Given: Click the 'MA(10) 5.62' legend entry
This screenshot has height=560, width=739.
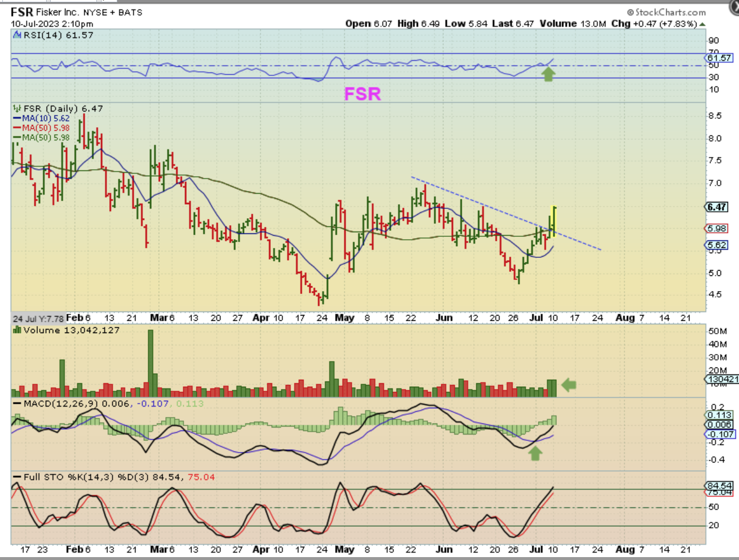Looking at the screenshot, I should (x=46, y=118).
